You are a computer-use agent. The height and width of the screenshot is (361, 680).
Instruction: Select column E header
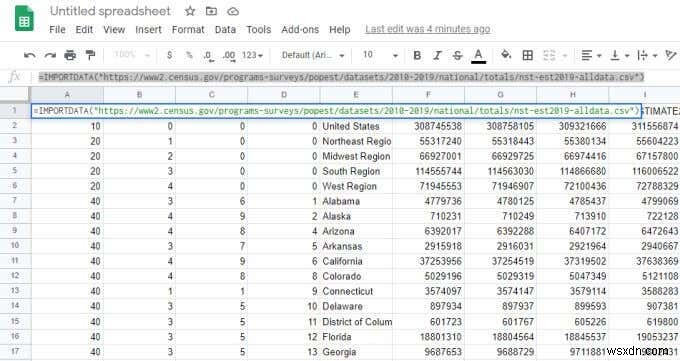[x=356, y=95]
